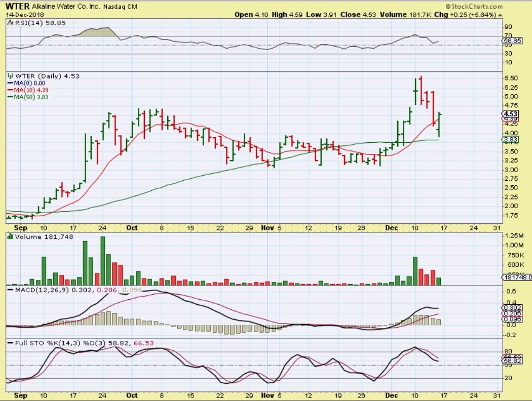Click the 3.83 MA(50) tag on price axis
Viewport: 532px width, 401px height.
coord(511,139)
